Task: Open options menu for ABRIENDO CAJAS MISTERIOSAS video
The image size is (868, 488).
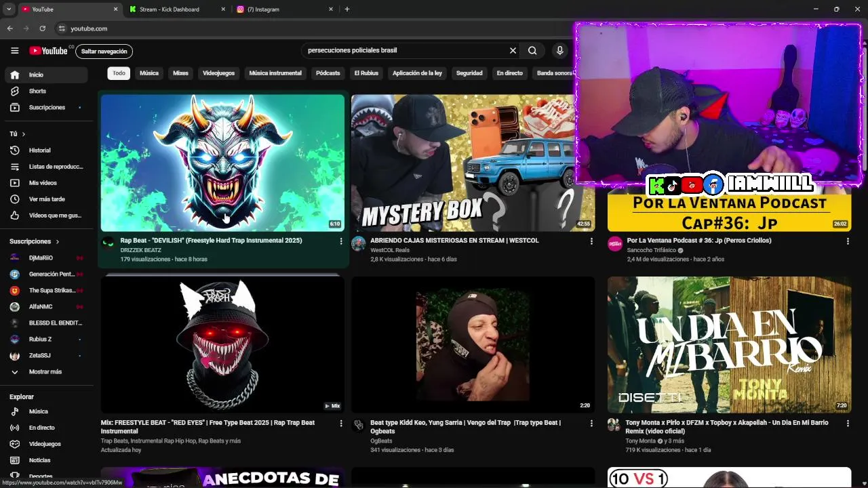Action: [591, 241]
